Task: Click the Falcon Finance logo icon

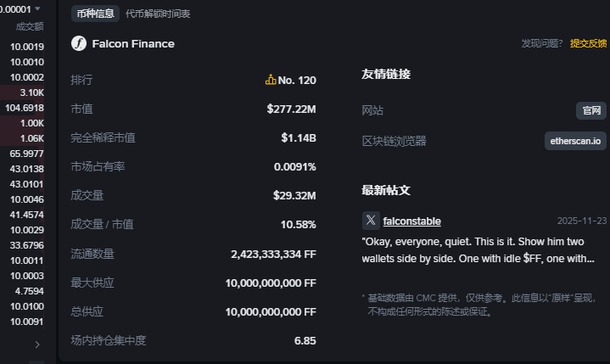Action: click(x=79, y=44)
